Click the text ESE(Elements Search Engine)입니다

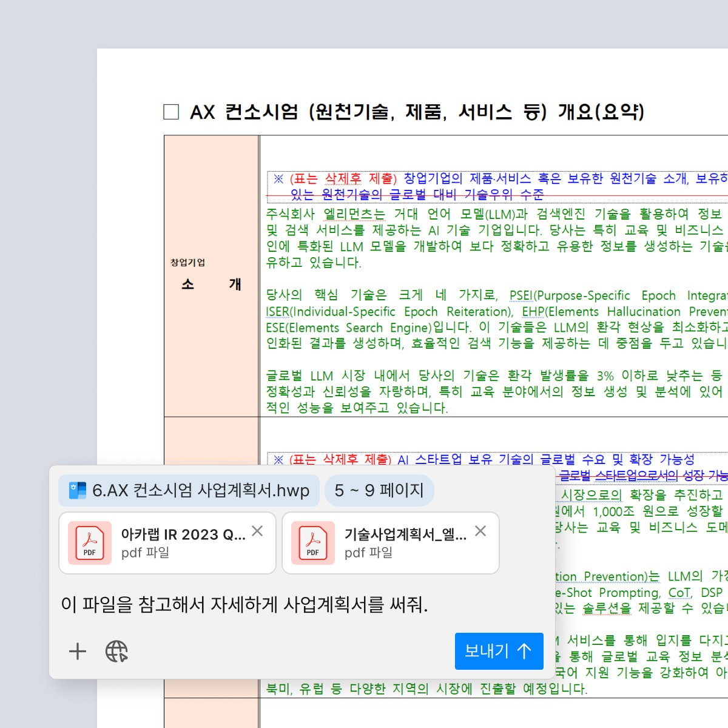pyautogui.click(x=369, y=328)
